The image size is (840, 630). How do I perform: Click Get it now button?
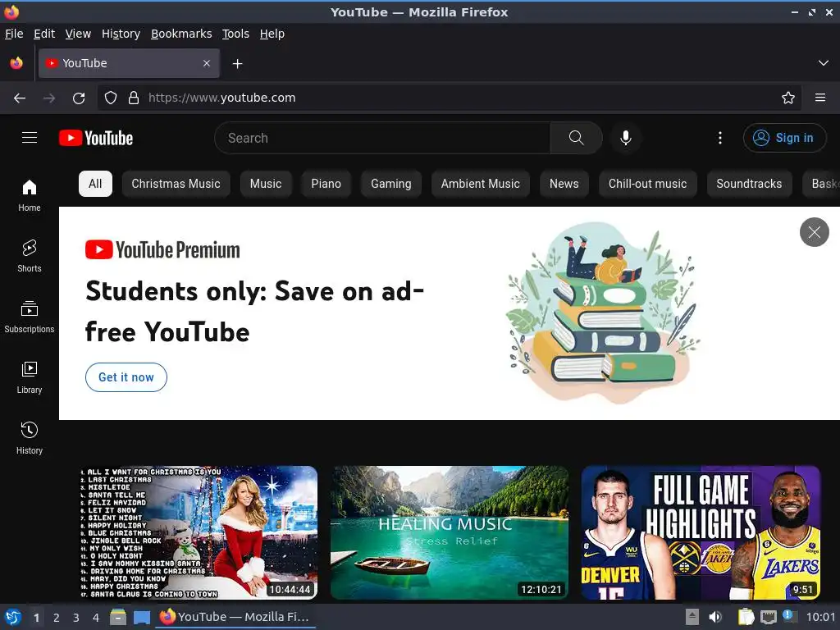pyautogui.click(x=126, y=377)
